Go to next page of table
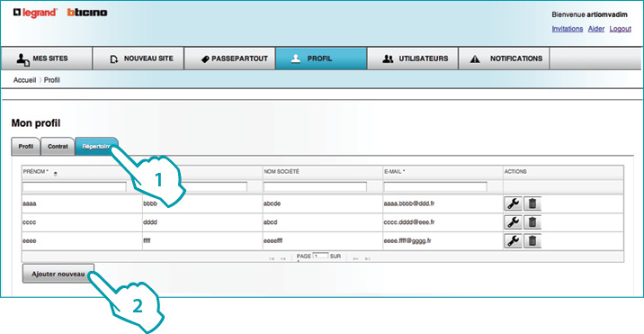This screenshot has height=334, width=644. pyautogui.click(x=355, y=258)
